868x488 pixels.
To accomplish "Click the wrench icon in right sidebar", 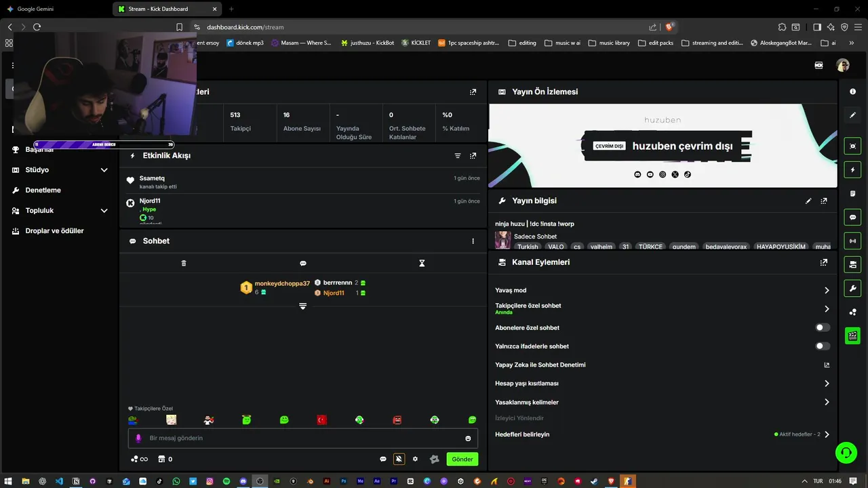I will (852, 288).
